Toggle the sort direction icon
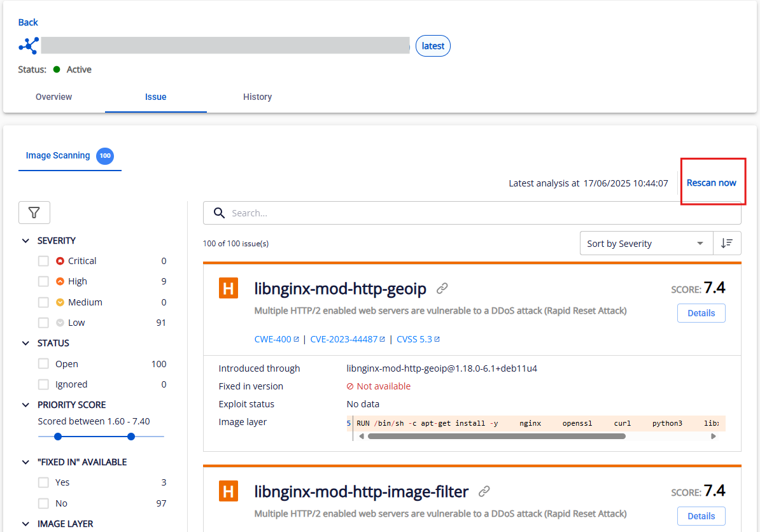The height and width of the screenshot is (532, 760). 726,243
